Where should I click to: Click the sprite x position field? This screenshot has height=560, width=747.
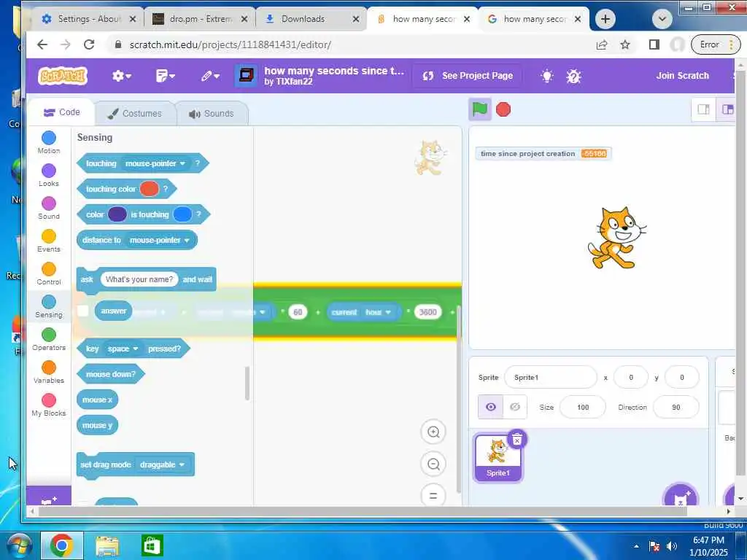pos(631,377)
